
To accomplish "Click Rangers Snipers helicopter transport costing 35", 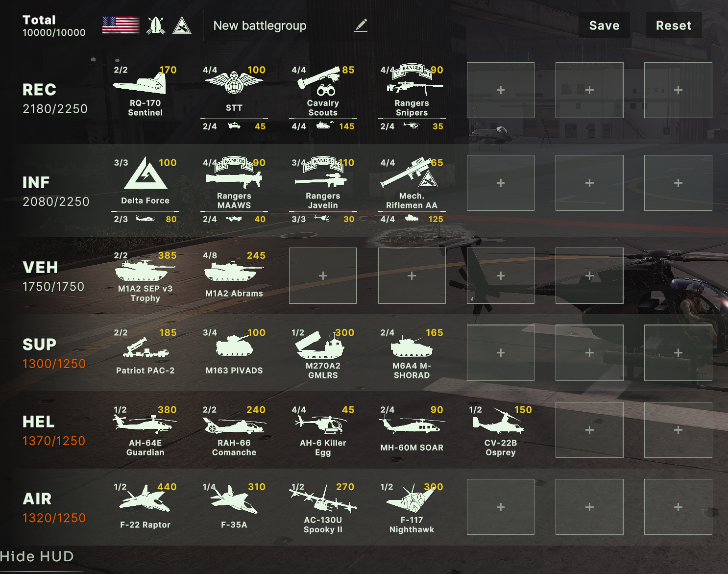I will (412, 126).
